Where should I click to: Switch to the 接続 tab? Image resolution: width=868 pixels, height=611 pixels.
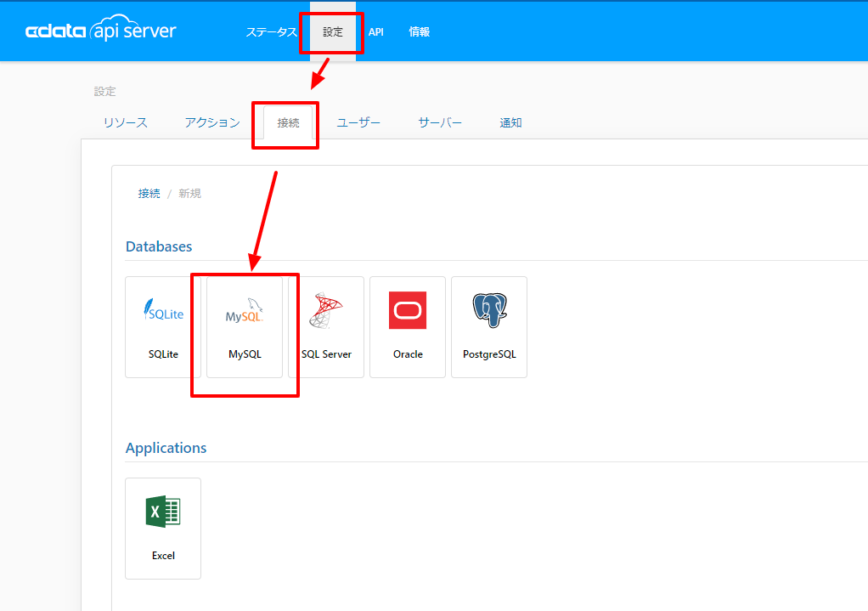[x=288, y=122]
